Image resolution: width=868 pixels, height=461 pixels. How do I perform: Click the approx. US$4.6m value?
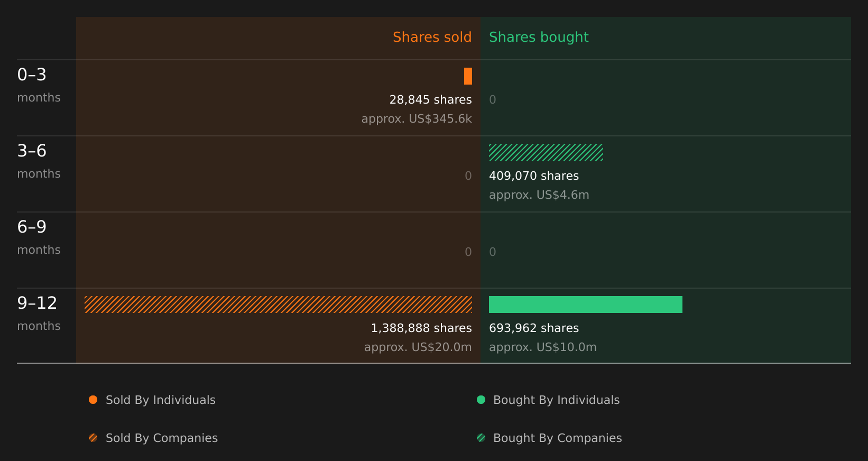[539, 195]
